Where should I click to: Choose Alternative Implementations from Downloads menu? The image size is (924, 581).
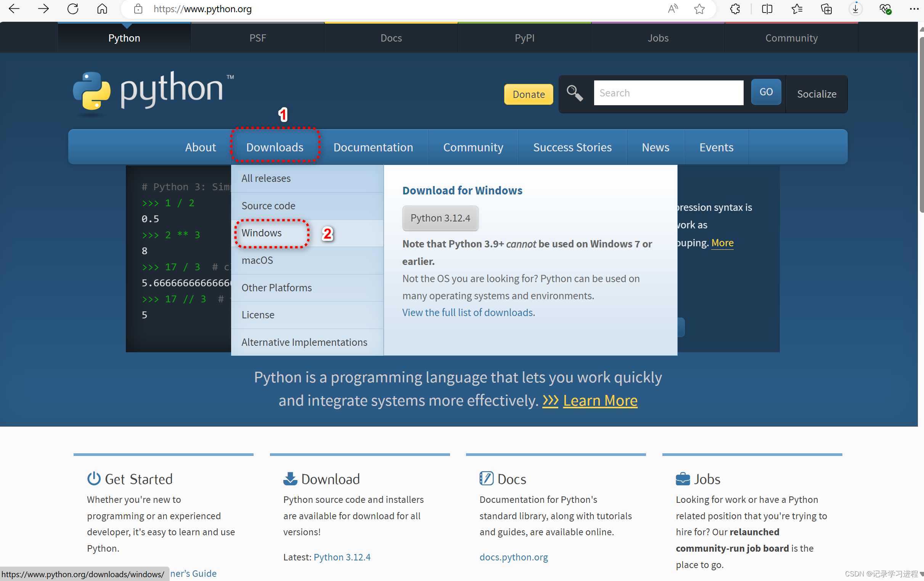click(x=307, y=342)
